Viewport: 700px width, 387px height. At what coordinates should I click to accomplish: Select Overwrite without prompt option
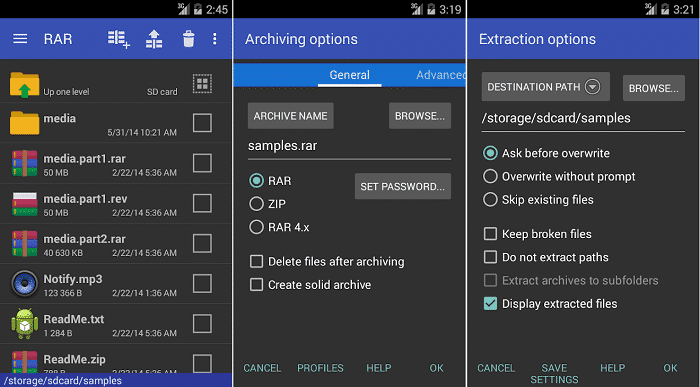pos(490,176)
